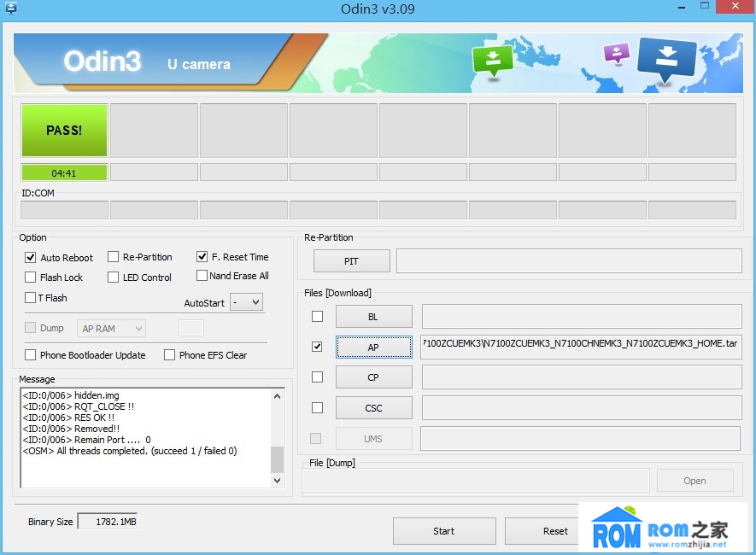Click the purple download bubble icon
The height and width of the screenshot is (555, 756).
(616, 54)
